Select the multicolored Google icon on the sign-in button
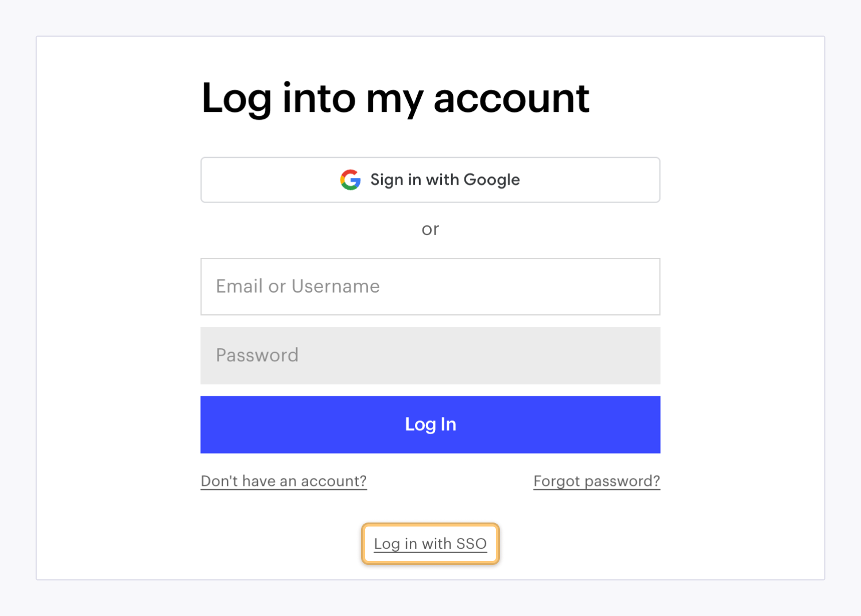Screen dimensions: 861x616 click(351, 180)
